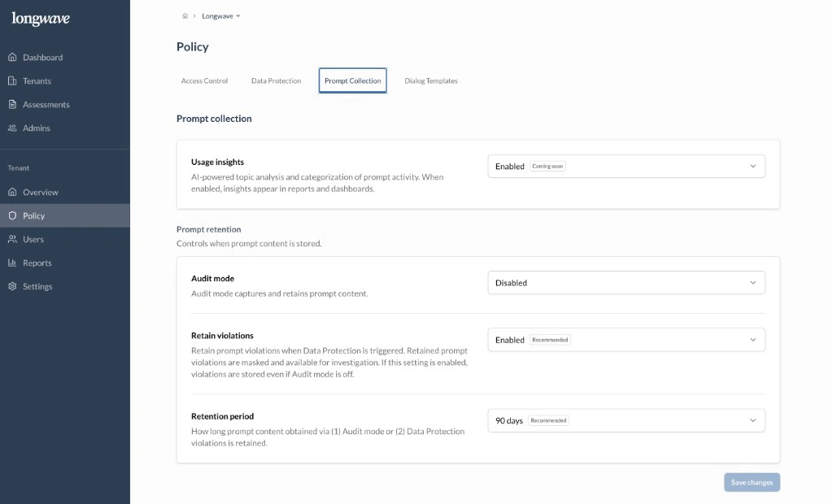Expand the Longwave breadcrumb chevron
Screen dimensions: 833x504
coord(240,15)
